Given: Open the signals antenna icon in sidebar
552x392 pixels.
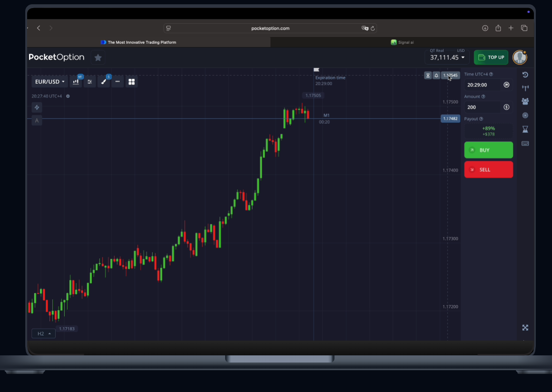Looking at the screenshot, I should (x=525, y=88).
